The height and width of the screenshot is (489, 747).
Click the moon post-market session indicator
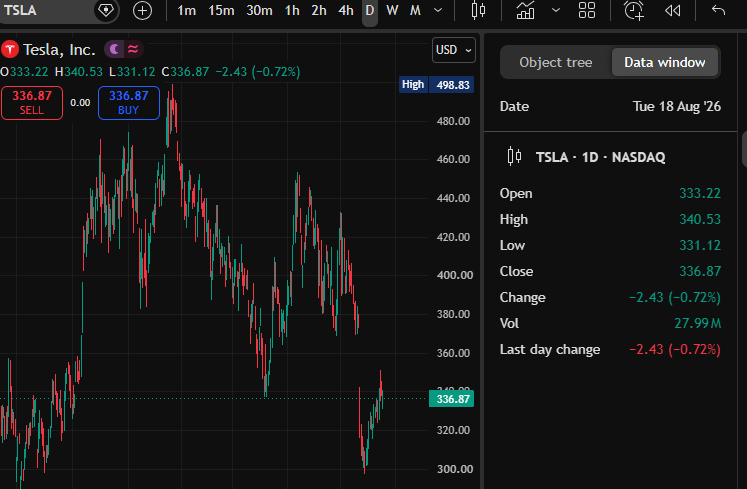[114, 49]
